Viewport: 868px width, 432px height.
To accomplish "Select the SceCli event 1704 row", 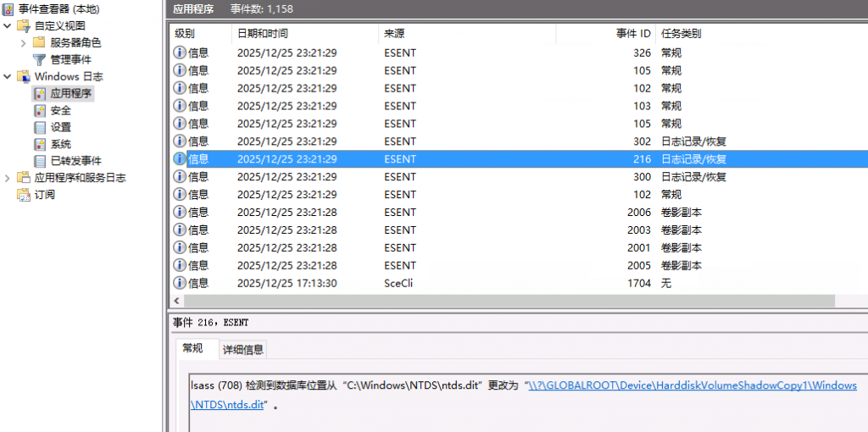I will [424, 283].
